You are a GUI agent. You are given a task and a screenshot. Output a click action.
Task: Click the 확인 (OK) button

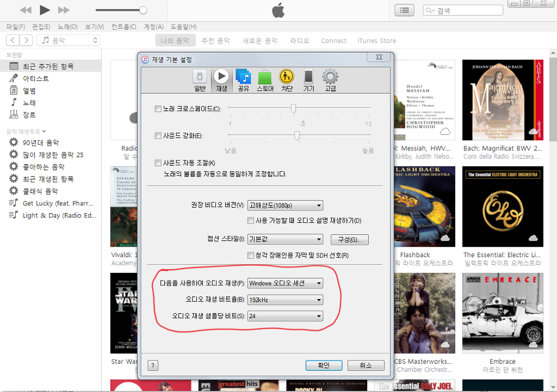(323, 365)
